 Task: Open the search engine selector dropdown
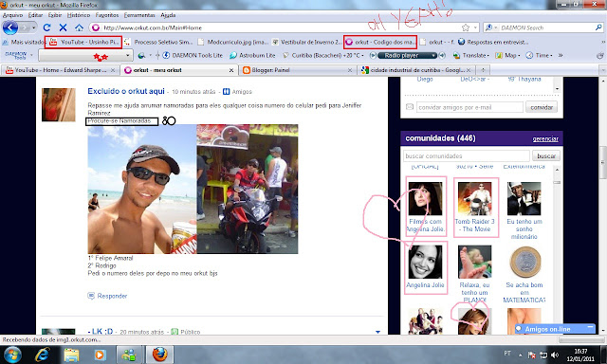point(491,27)
